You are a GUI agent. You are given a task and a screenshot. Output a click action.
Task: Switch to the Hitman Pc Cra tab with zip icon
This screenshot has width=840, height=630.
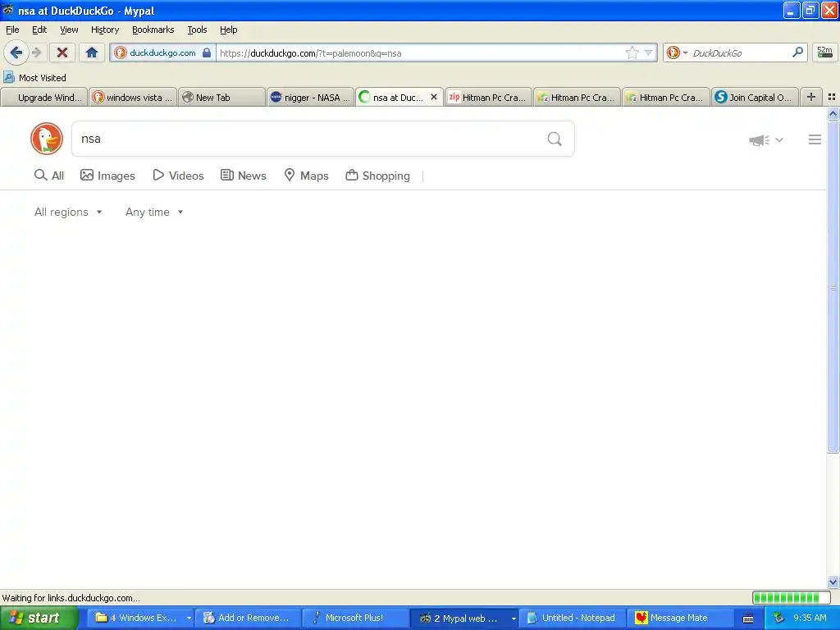click(x=488, y=98)
